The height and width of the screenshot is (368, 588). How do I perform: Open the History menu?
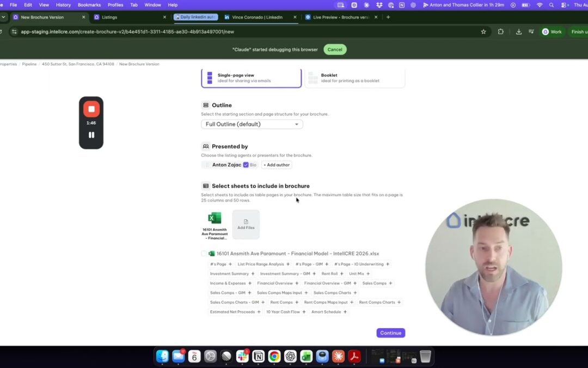63,5
